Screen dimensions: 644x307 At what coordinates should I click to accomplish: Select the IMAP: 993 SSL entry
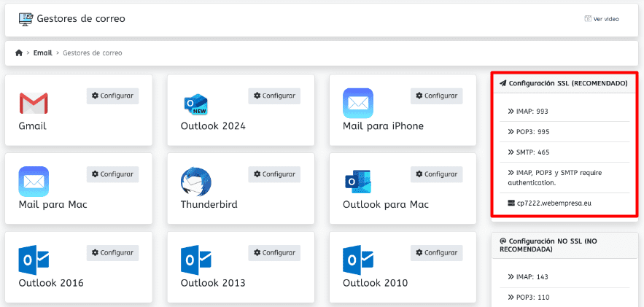point(565,112)
